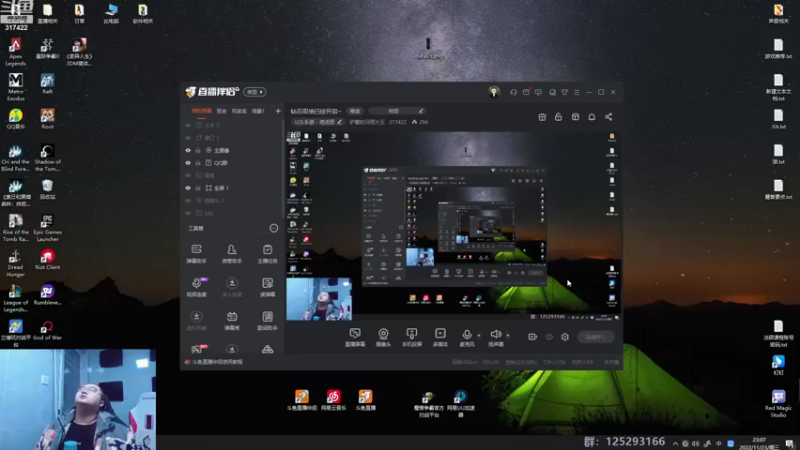Toggle the preview eye icon in bottom bar

pos(549,337)
